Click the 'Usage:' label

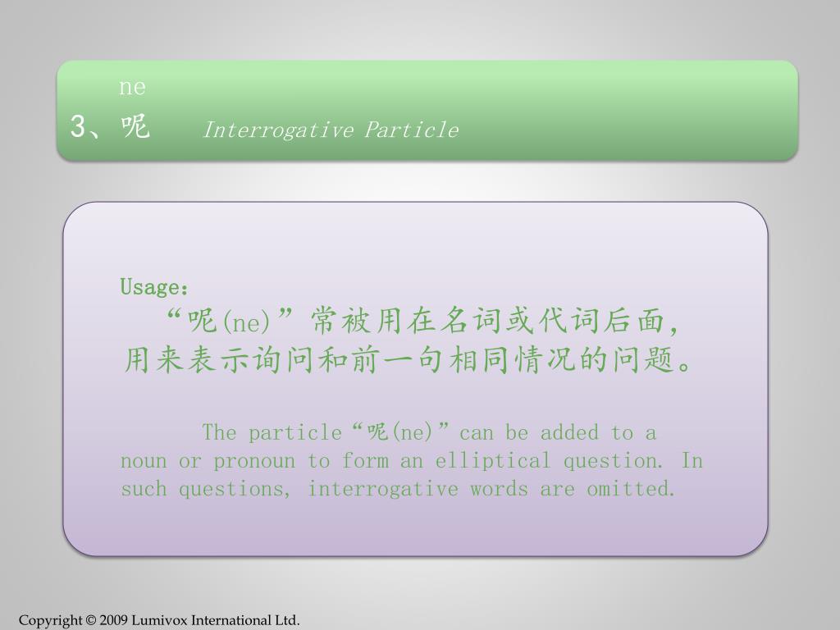[154, 286]
